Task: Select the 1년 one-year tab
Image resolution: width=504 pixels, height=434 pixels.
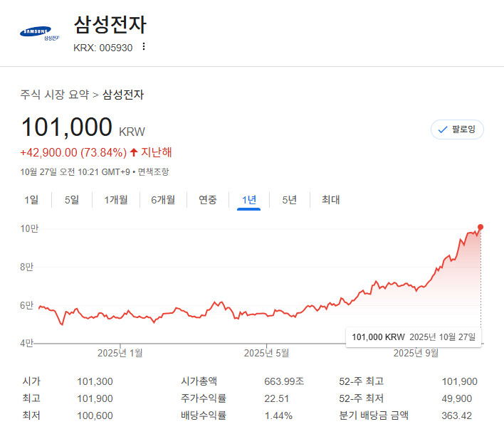Action: click(248, 200)
